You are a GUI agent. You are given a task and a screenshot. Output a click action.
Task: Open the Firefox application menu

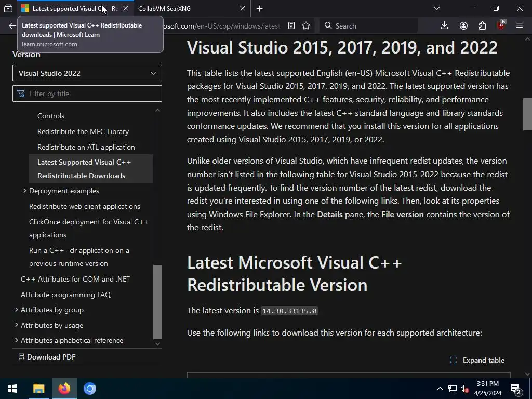click(x=520, y=26)
